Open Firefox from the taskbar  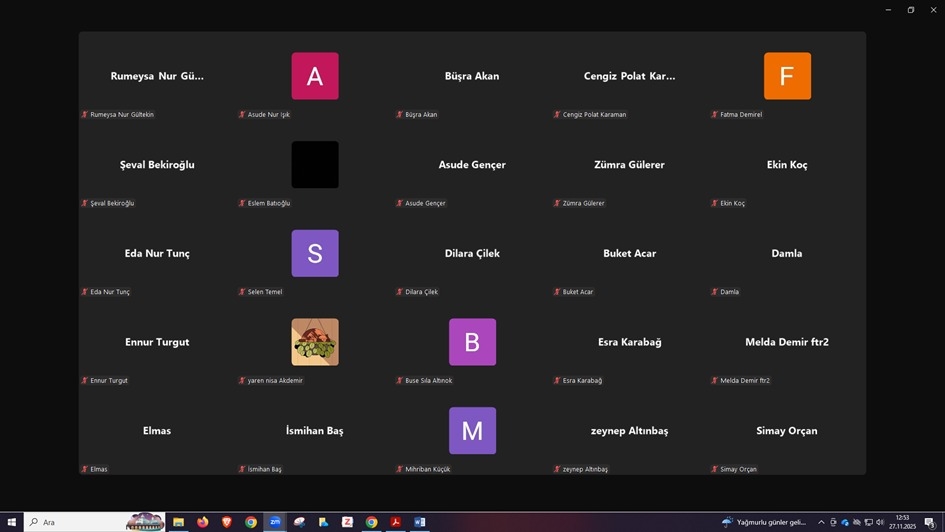(x=203, y=522)
